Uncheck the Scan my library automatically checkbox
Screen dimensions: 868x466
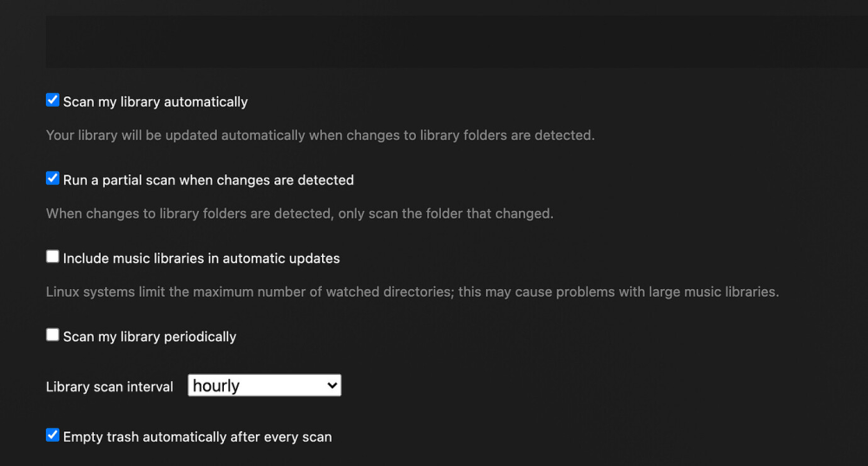[x=53, y=100]
